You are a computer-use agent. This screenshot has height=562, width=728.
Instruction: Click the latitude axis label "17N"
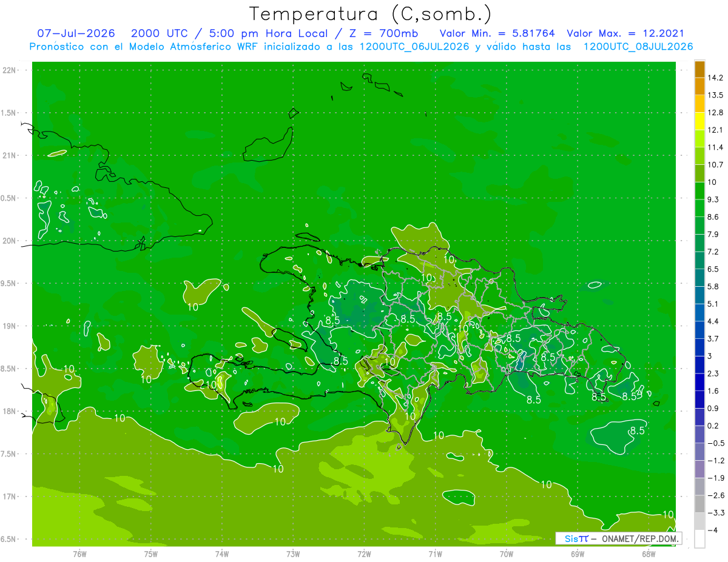point(9,497)
